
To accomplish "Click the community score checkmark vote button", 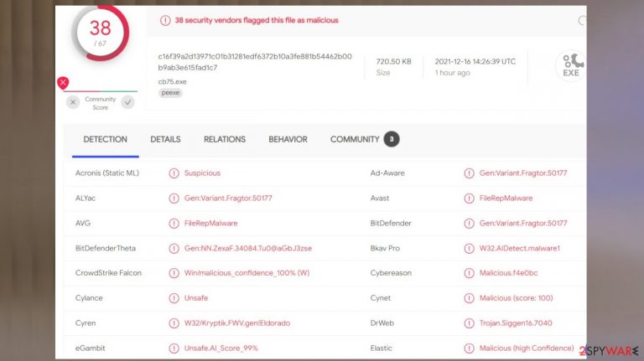I will (x=127, y=102).
